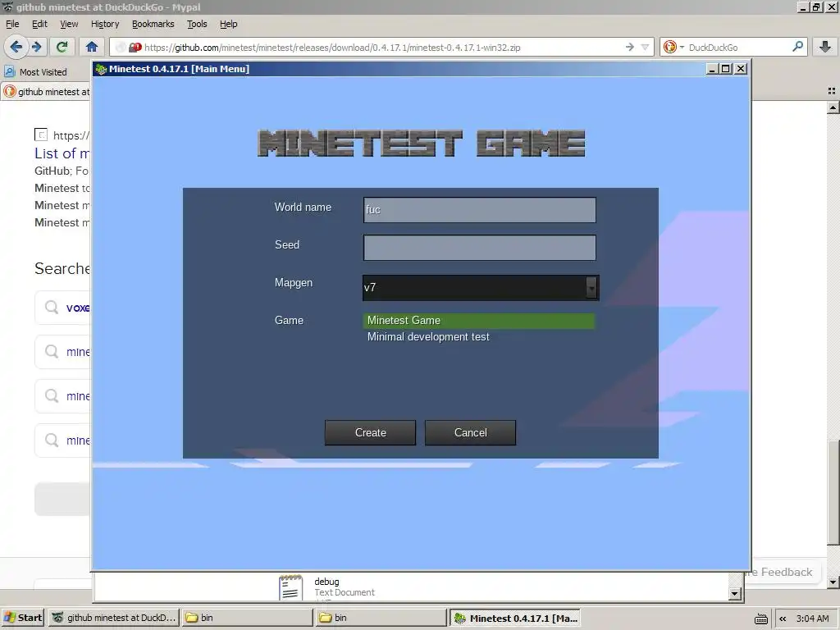Click the List of m… search result link
Screen dimensions: 840x630
(62, 153)
